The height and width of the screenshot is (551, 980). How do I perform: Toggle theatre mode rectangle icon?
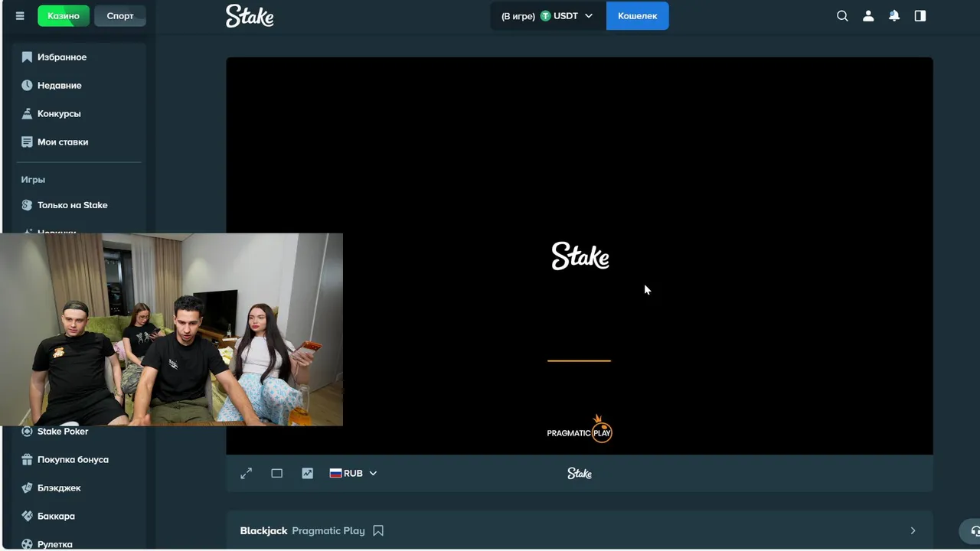(x=277, y=474)
